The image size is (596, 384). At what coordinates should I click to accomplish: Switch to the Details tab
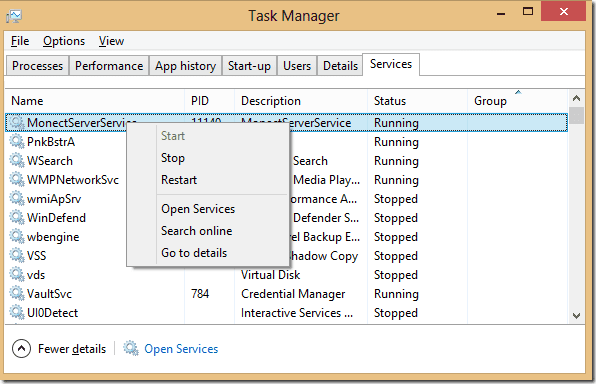(x=340, y=66)
